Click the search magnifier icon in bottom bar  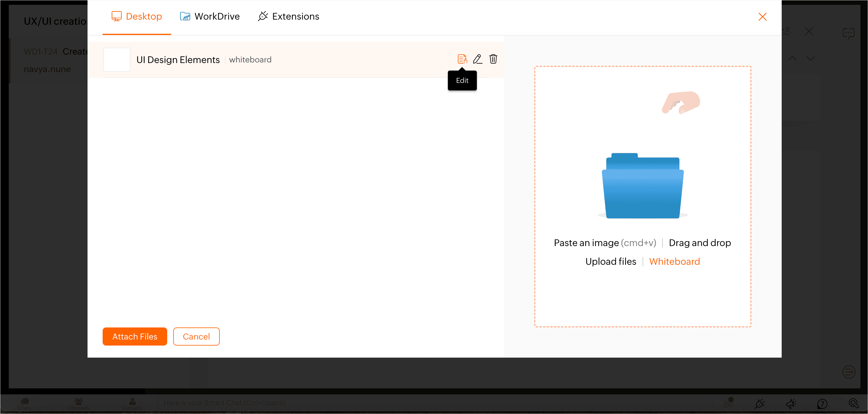(x=853, y=403)
